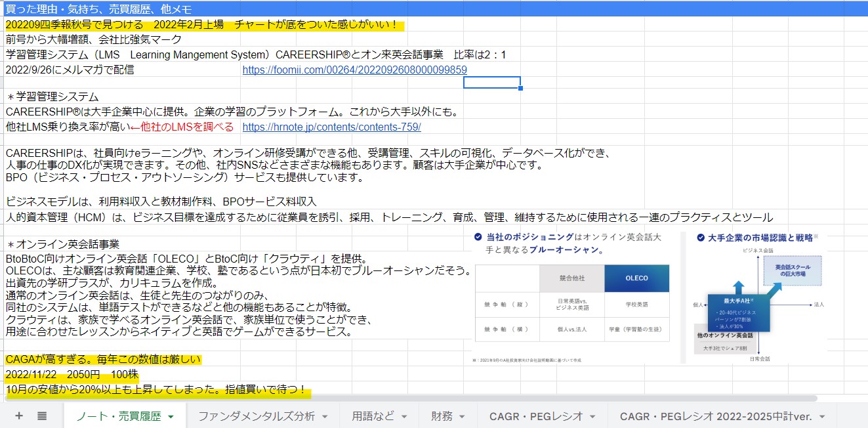Open the hrnote.jp contents link
The width and height of the screenshot is (868, 428).
coord(331,127)
